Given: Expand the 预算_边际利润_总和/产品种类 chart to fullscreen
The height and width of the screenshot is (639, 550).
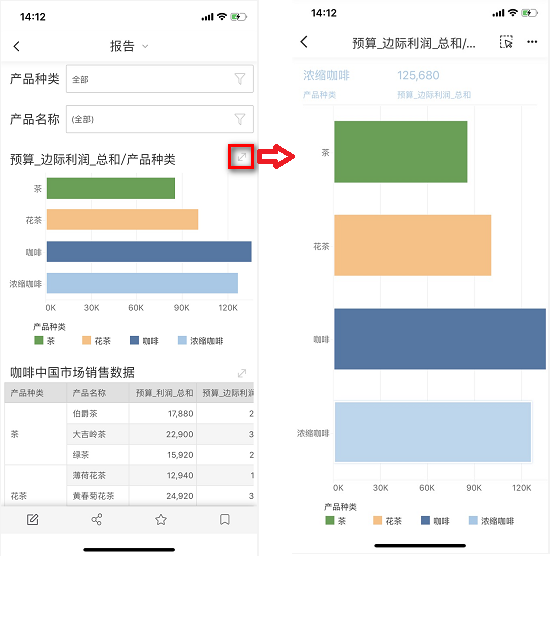Looking at the screenshot, I should [242, 157].
